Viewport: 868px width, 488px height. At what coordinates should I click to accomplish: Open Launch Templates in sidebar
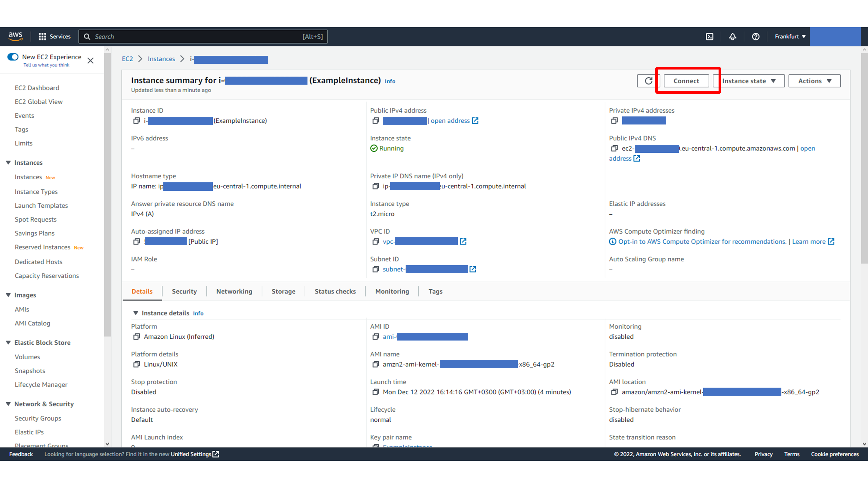coord(41,205)
